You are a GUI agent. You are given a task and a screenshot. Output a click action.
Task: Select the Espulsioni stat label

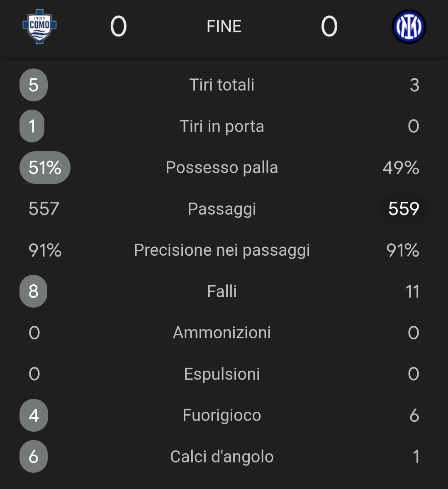[222, 374]
